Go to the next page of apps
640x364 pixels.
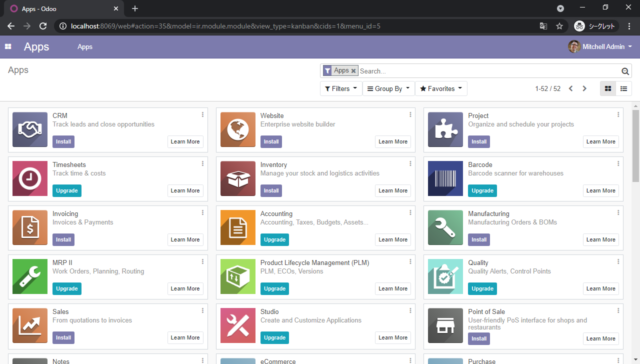click(584, 88)
